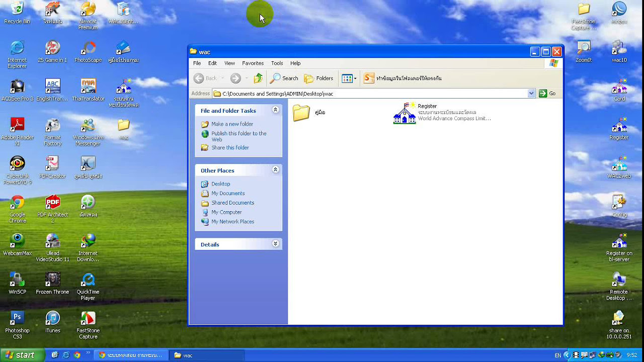This screenshot has height=362, width=644.
Task: Open the Recycle Bin desktop icon
Action: coord(17,13)
